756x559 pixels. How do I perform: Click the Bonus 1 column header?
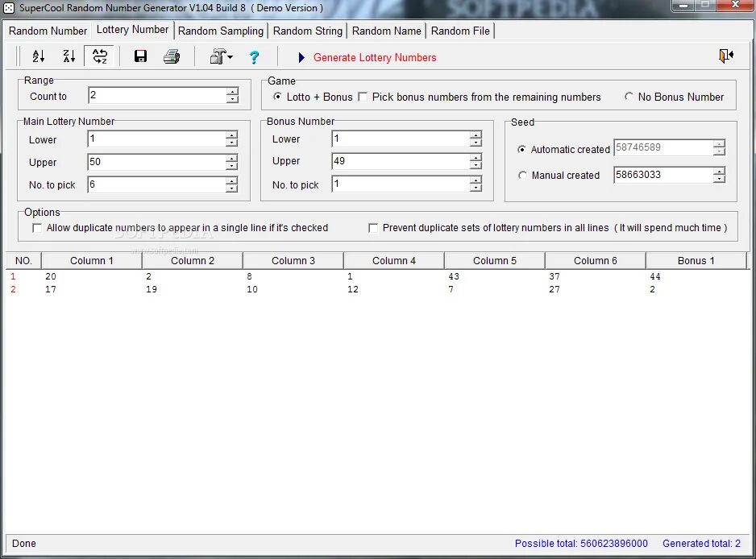tap(696, 261)
